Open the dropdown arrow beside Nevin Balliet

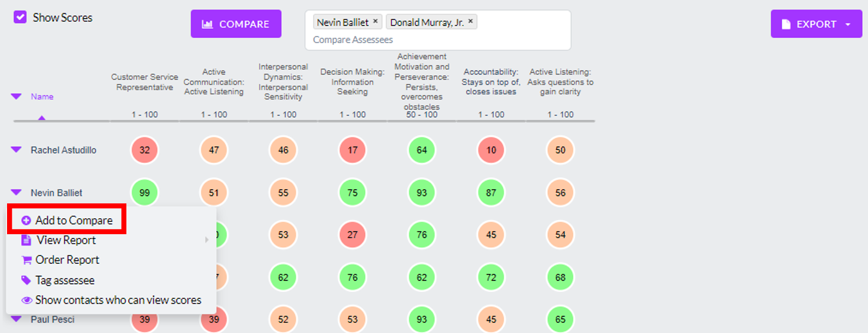click(16, 192)
